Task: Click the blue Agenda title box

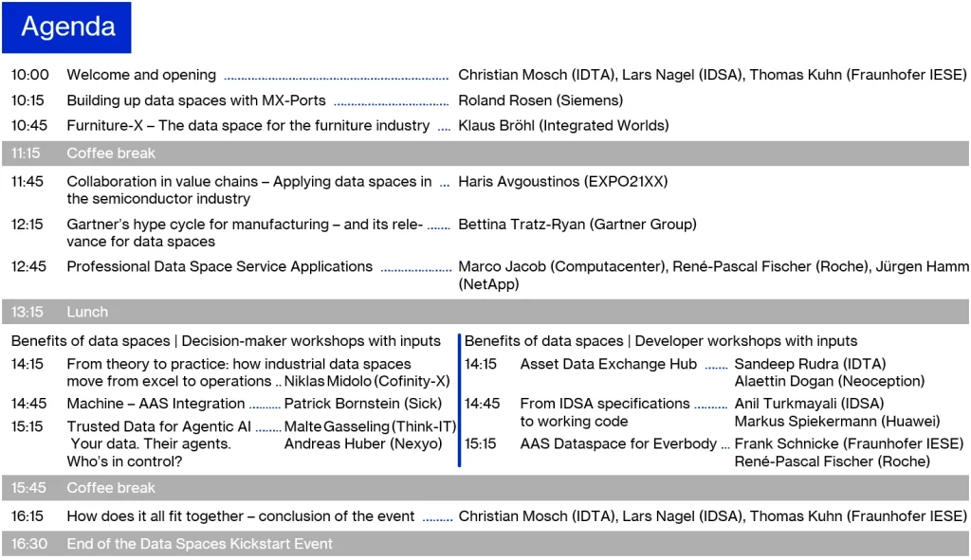Action: 66,27
